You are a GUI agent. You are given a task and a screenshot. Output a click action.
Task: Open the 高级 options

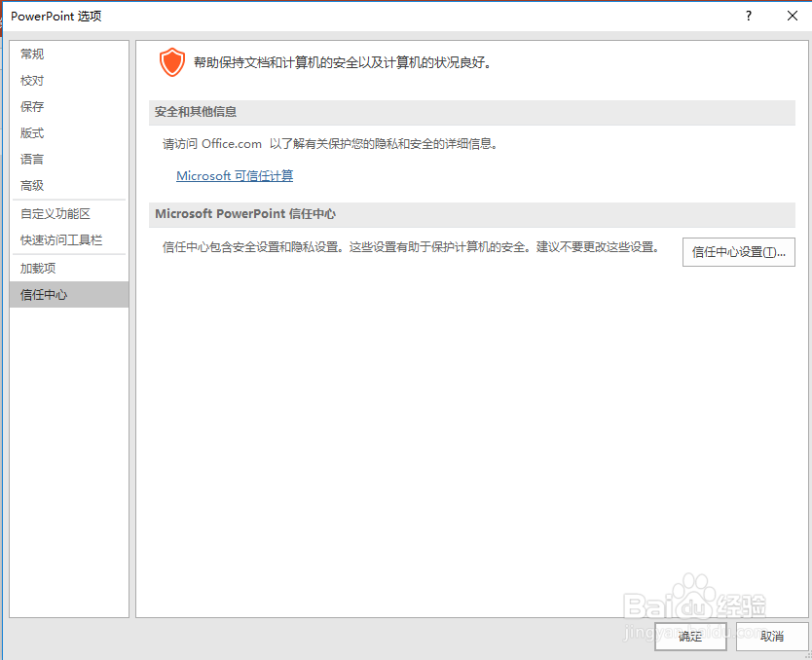coord(68,185)
